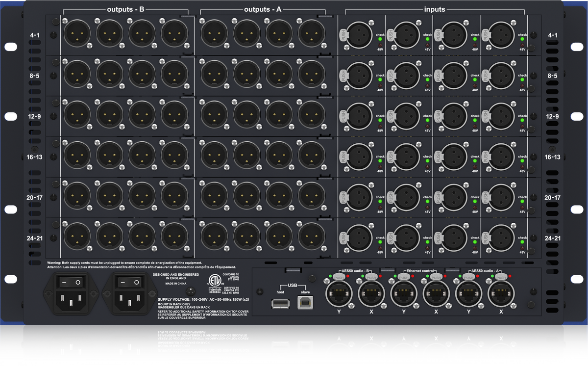Image resolution: width=588 pixels, height=367 pixels.
Task: Click the AES50 audio-A X port
Action: (x=501, y=293)
